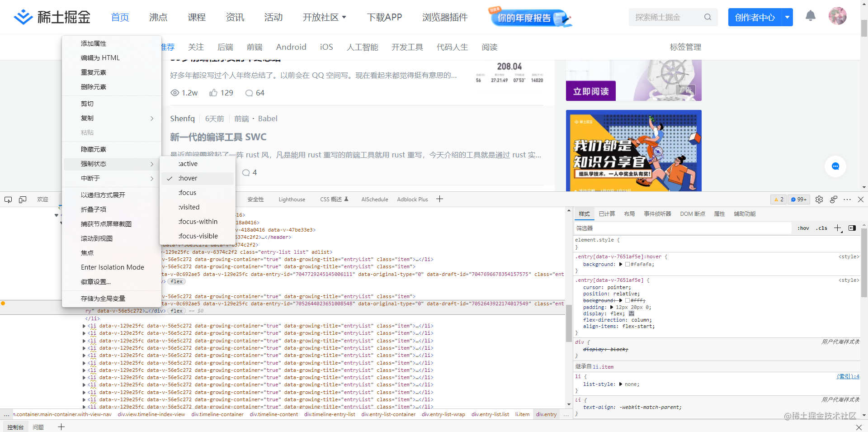Switch to the 已计算 styles tab
This screenshot has width=868, height=432.
point(607,214)
